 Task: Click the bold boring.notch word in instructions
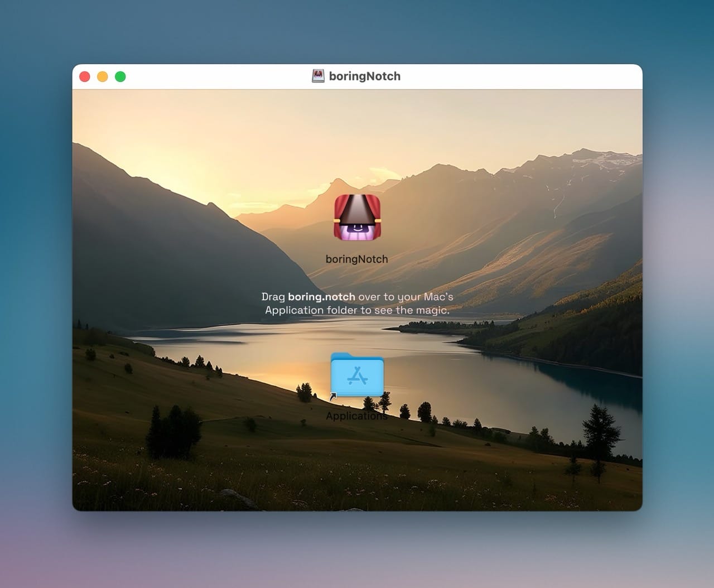coord(321,297)
